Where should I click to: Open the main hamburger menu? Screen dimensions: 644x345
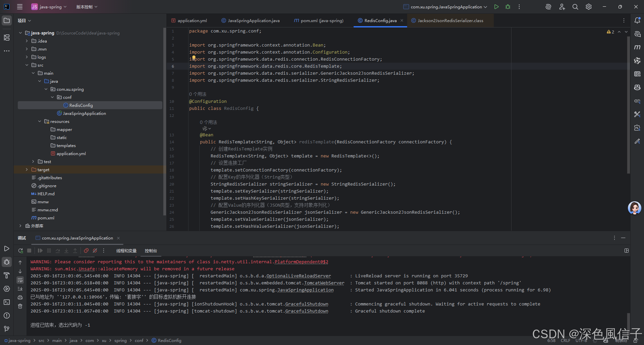click(x=20, y=7)
